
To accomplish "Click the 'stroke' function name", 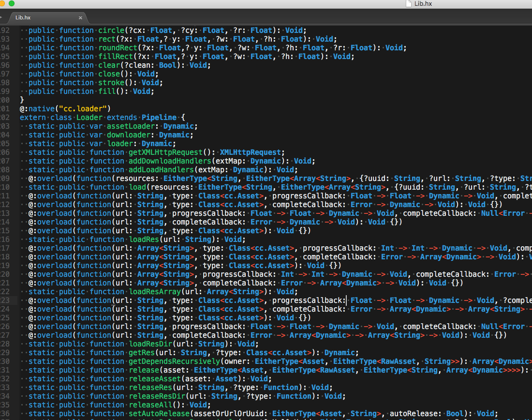I will click(x=111, y=83).
